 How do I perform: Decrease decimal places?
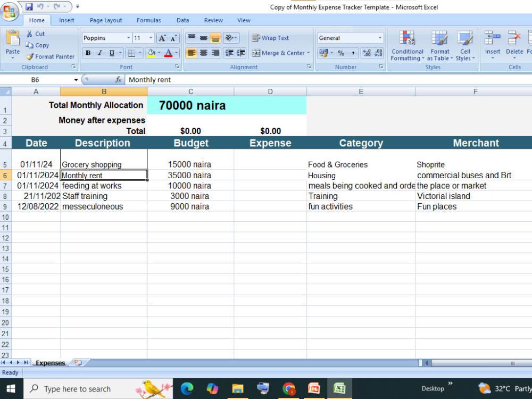point(378,53)
